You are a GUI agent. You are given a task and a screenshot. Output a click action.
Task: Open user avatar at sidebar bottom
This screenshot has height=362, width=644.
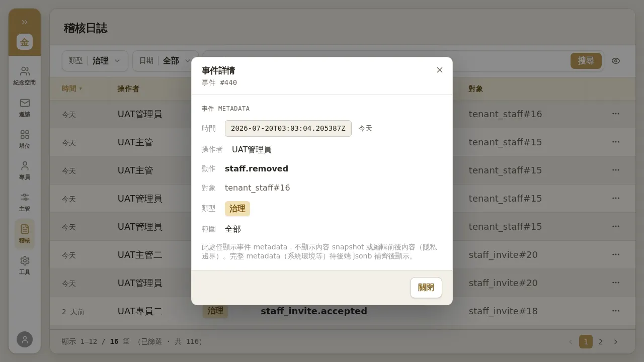tap(25, 339)
